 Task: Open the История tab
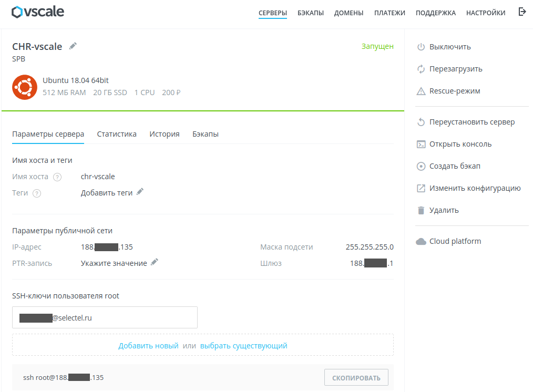pyautogui.click(x=164, y=134)
